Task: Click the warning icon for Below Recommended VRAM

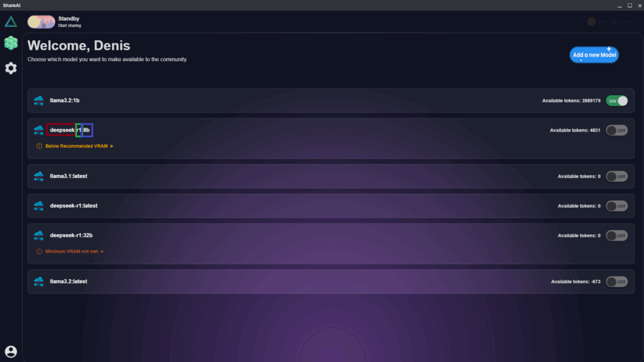Action: pos(39,146)
